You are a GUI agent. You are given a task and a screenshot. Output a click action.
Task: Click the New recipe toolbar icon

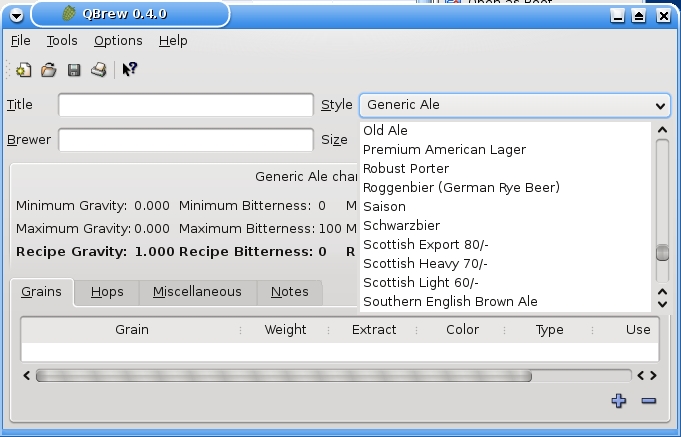[23, 70]
